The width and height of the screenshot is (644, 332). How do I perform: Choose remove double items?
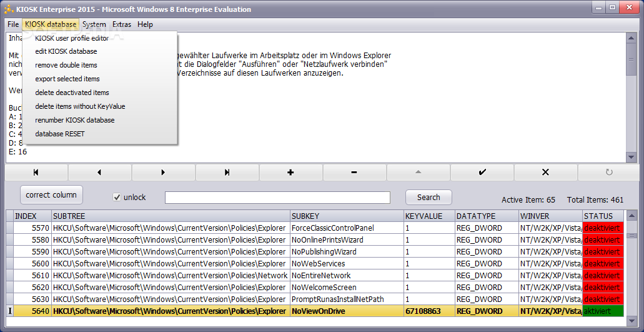point(100,65)
